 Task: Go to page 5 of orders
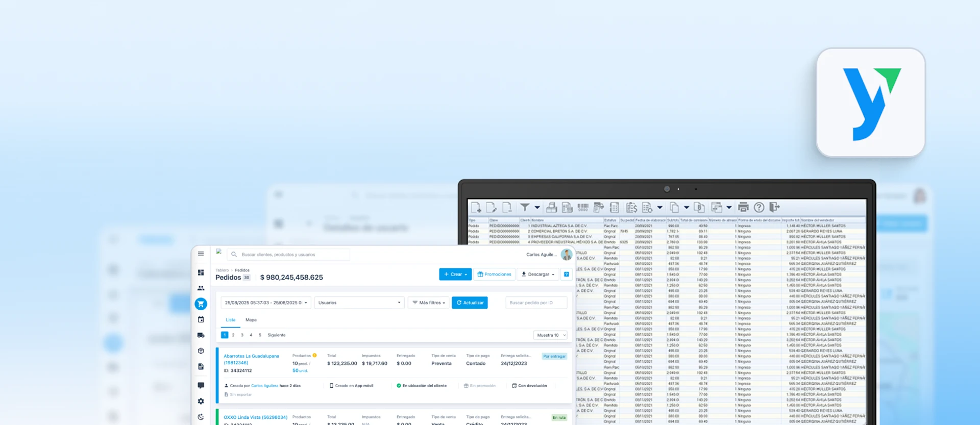pos(260,335)
